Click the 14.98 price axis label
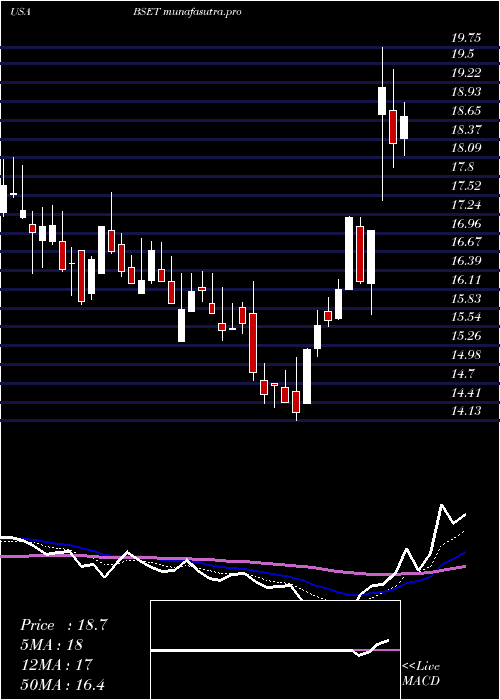Image resolution: width=500 pixels, height=700 pixels. pyautogui.click(x=466, y=354)
